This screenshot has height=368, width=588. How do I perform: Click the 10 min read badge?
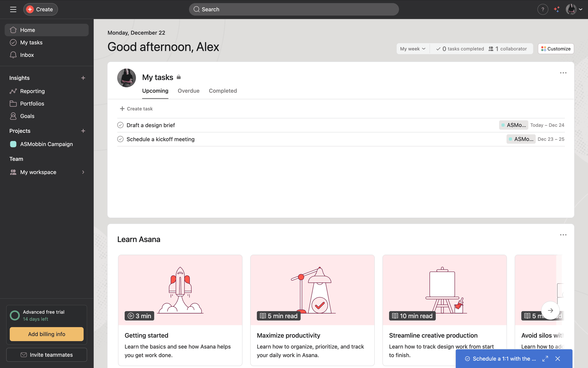(412, 316)
